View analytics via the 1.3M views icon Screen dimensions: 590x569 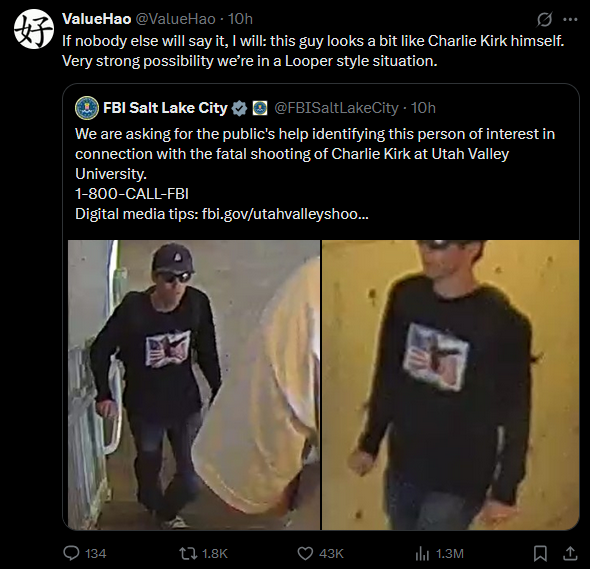tap(422, 553)
